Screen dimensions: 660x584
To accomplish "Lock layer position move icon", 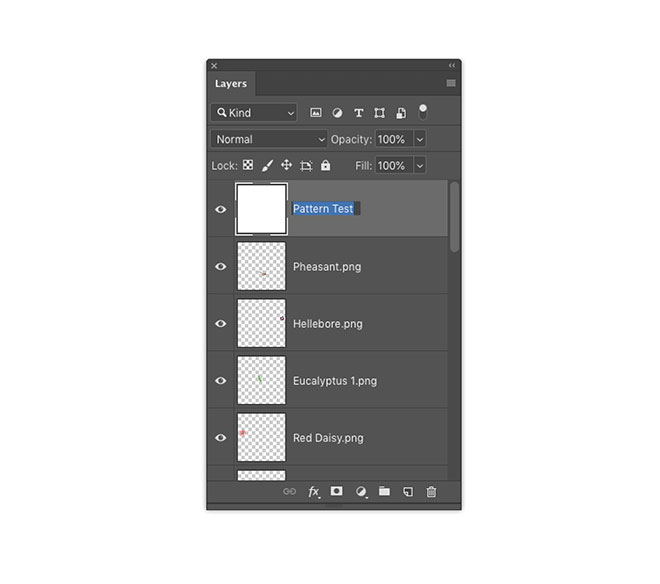I will coord(287,165).
